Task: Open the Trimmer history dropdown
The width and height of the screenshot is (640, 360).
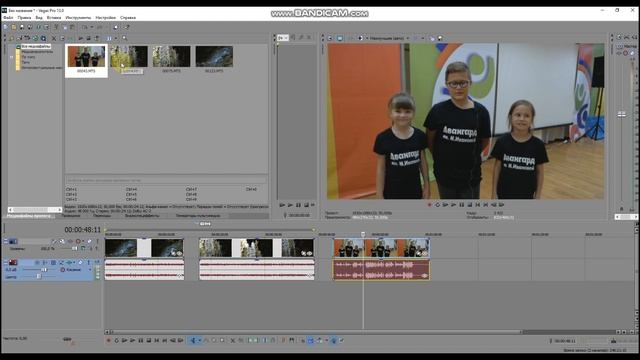Action: point(283,38)
